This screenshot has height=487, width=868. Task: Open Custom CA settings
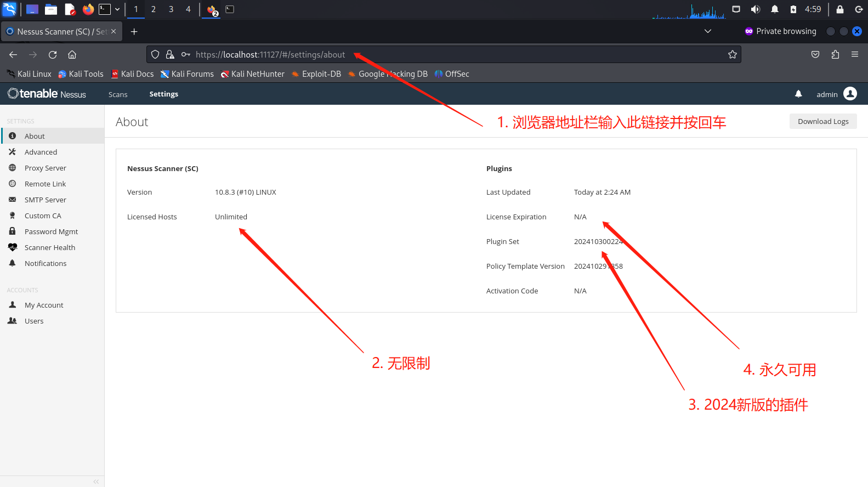[x=52, y=216]
